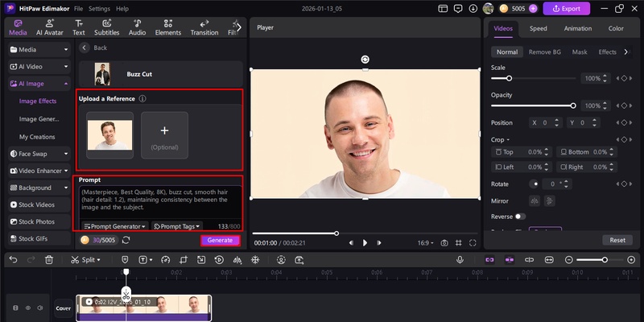Open the Settings menu

pyautogui.click(x=99, y=8)
